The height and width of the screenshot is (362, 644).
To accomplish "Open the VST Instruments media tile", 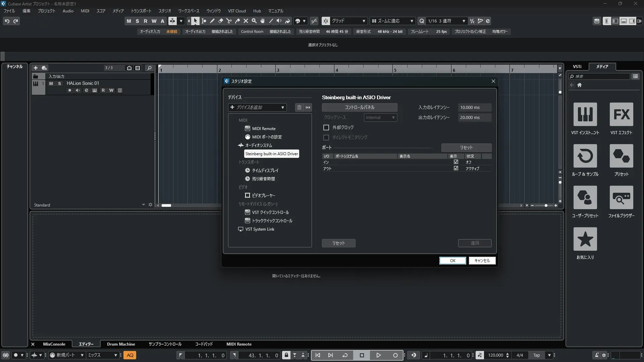I will pyautogui.click(x=585, y=114).
